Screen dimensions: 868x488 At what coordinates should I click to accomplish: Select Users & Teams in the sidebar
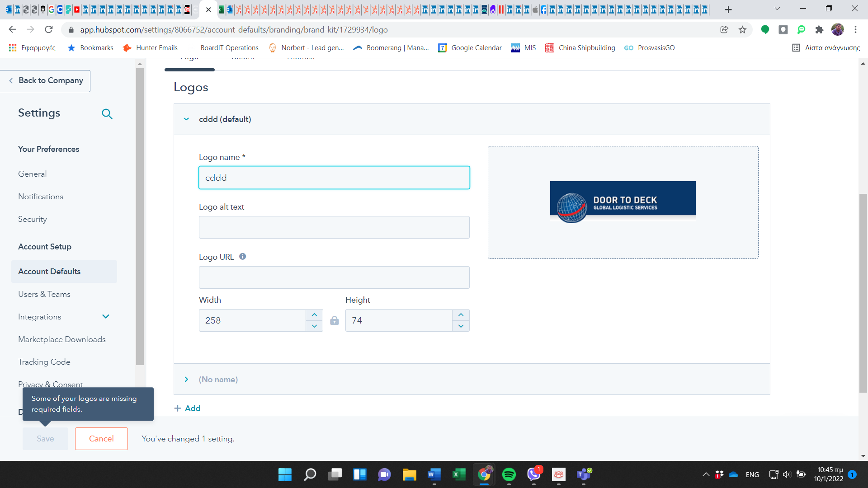44,294
